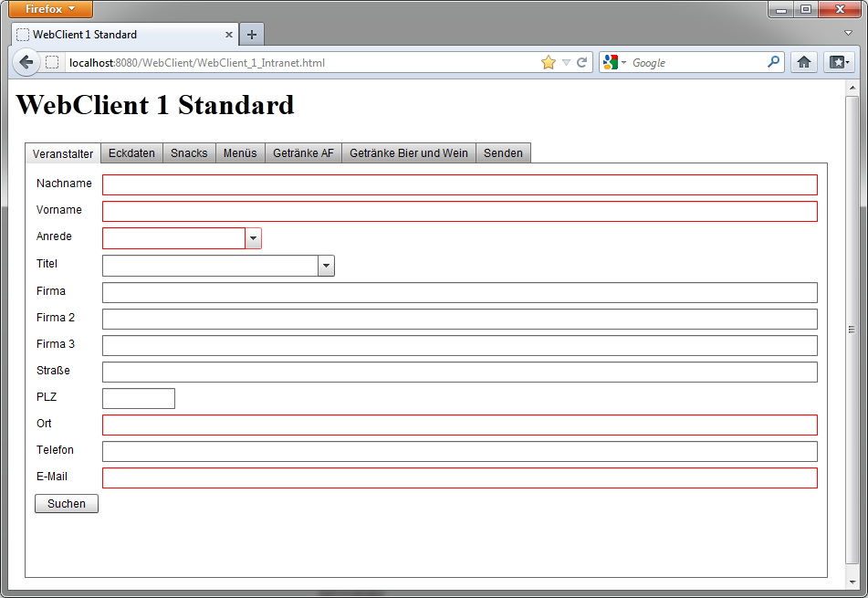
Task: Click the browser back arrow button
Action: pos(26,62)
